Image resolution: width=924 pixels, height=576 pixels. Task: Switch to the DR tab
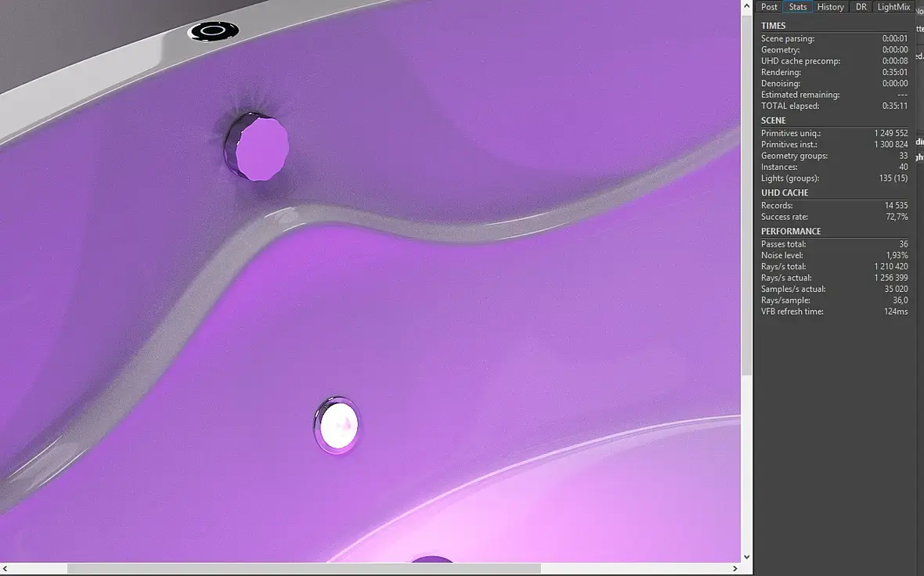pyautogui.click(x=861, y=7)
